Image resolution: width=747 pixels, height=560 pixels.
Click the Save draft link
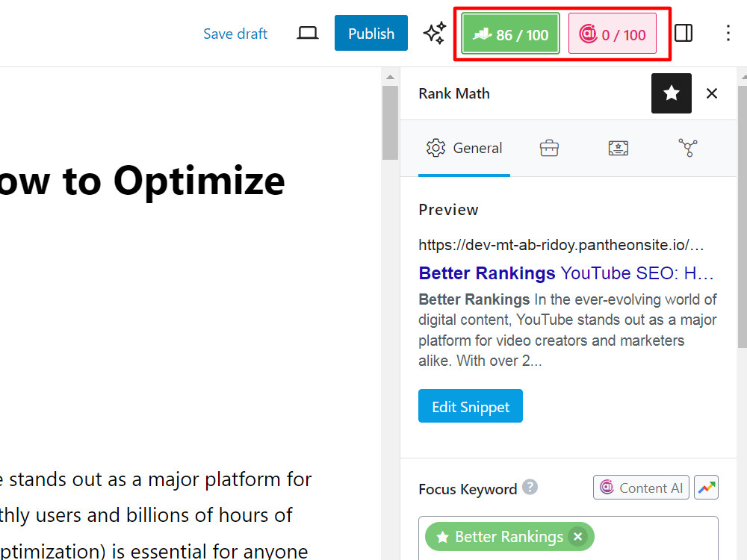coord(235,34)
